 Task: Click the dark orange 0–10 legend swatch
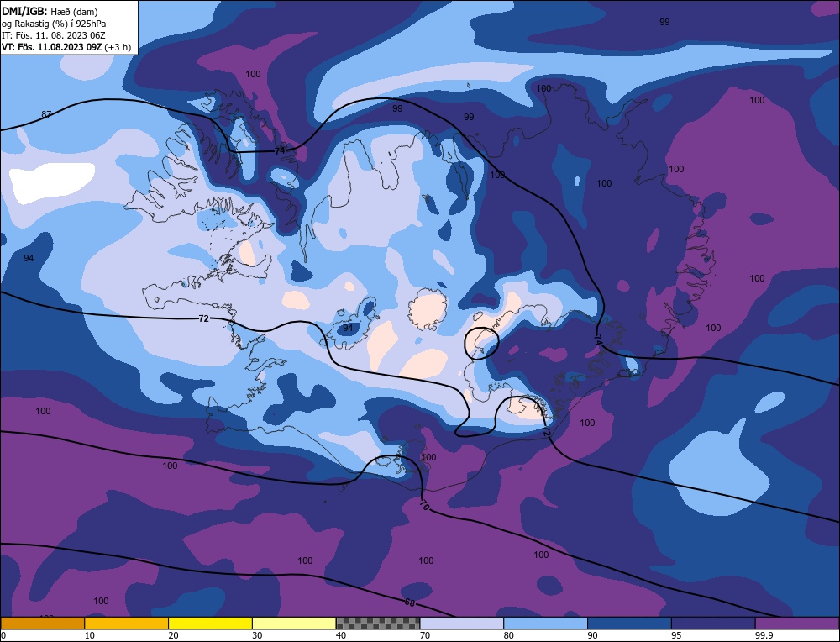[x=42, y=624]
